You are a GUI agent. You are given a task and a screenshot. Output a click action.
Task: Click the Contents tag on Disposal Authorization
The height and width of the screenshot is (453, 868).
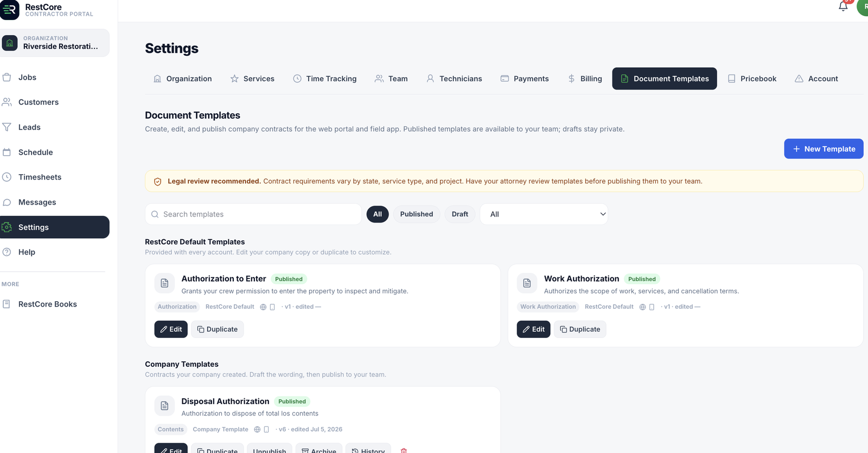click(x=171, y=429)
